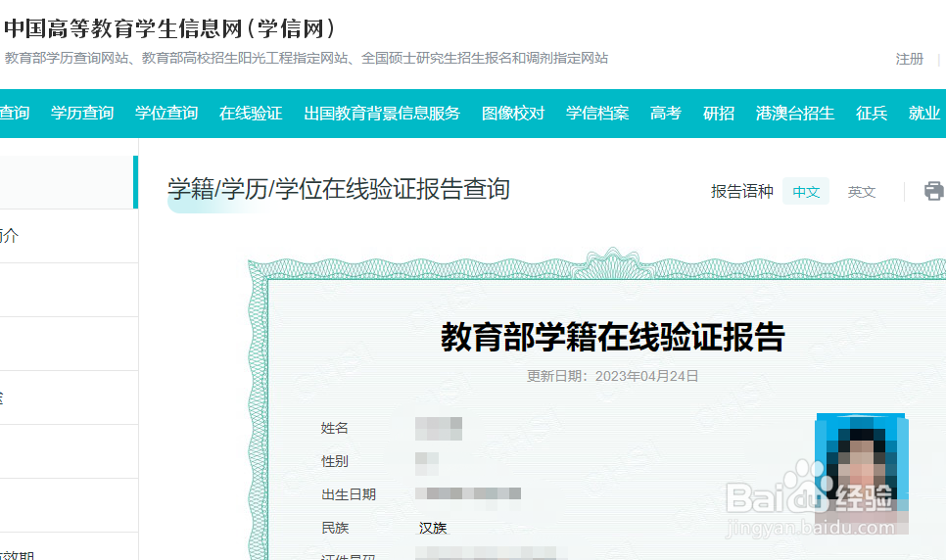Click the report title 教育部学籍在线验证报告

pyautogui.click(x=613, y=337)
